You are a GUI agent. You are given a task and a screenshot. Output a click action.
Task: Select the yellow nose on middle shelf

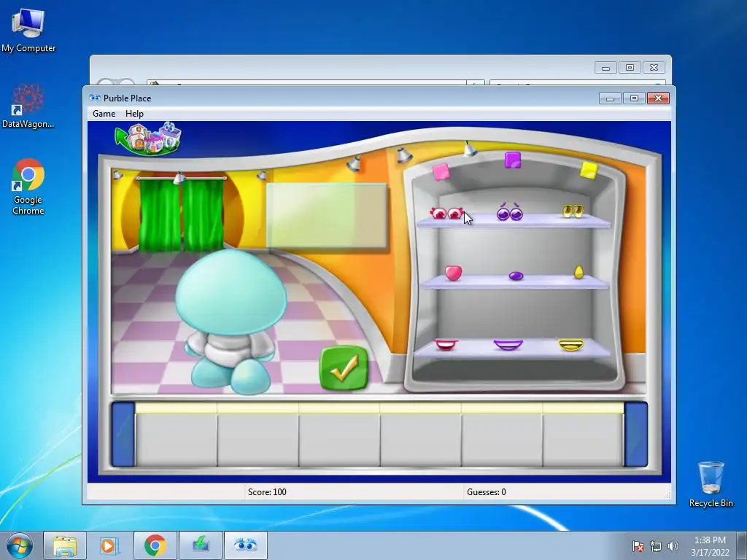coord(578,271)
